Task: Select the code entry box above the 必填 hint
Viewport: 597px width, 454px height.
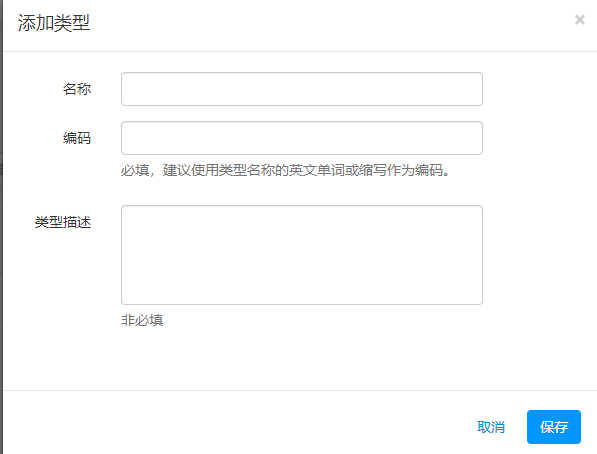Action: [x=302, y=138]
